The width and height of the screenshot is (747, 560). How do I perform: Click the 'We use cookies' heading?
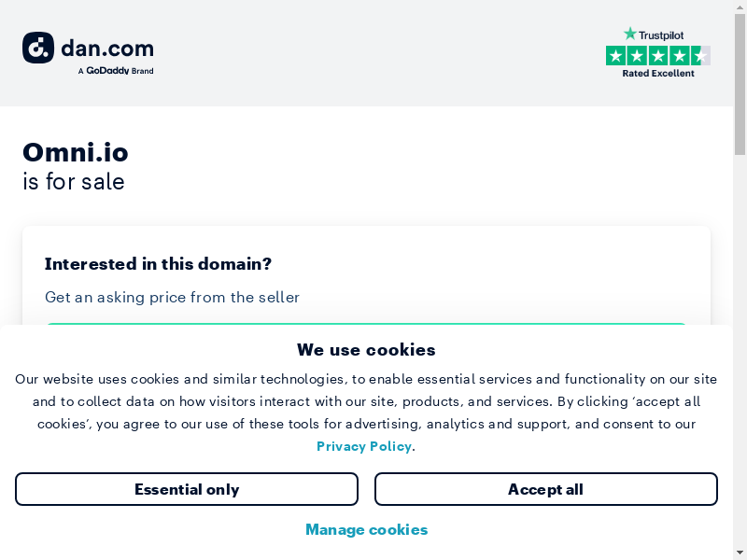click(366, 350)
